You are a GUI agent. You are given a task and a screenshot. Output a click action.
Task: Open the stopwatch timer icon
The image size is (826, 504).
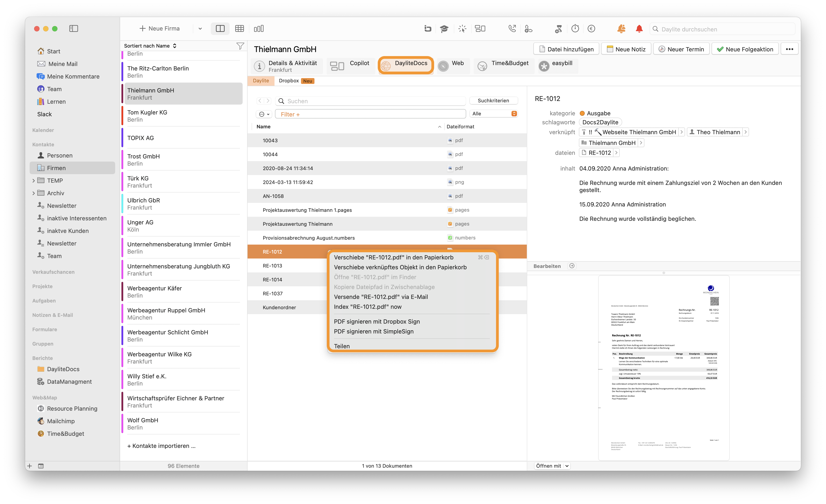pyautogui.click(x=575, y=29)
